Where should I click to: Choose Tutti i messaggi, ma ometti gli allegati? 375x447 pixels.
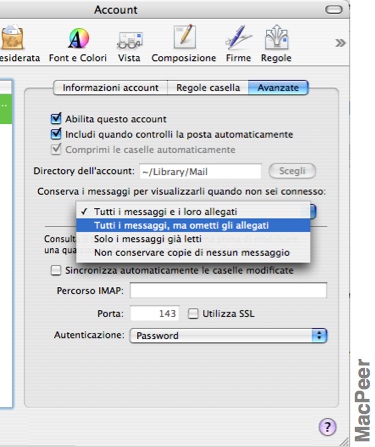(x=193, y=225)
